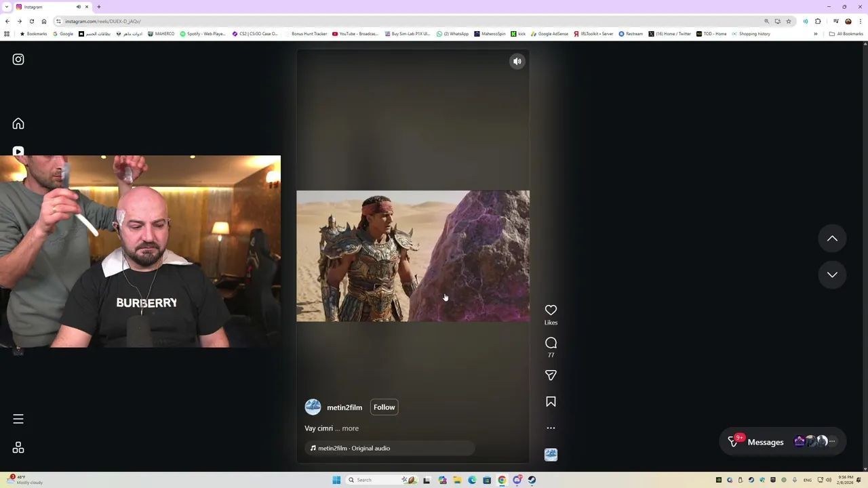Open the Home / Twitter bookmark

coord(669,34)
